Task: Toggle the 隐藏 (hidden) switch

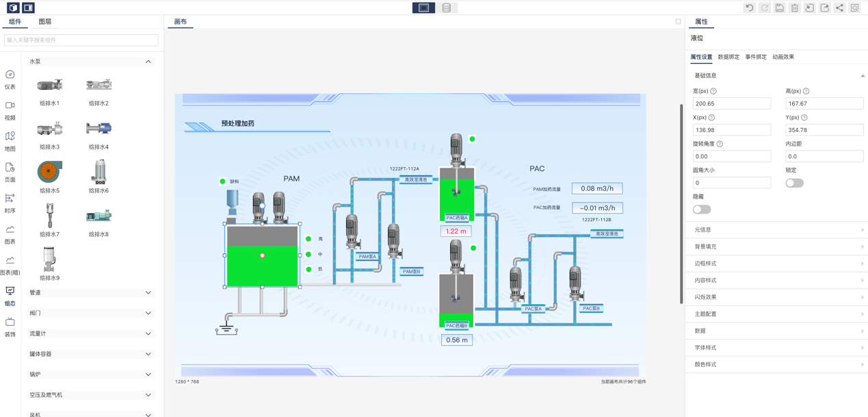Action: coord(702,210)
